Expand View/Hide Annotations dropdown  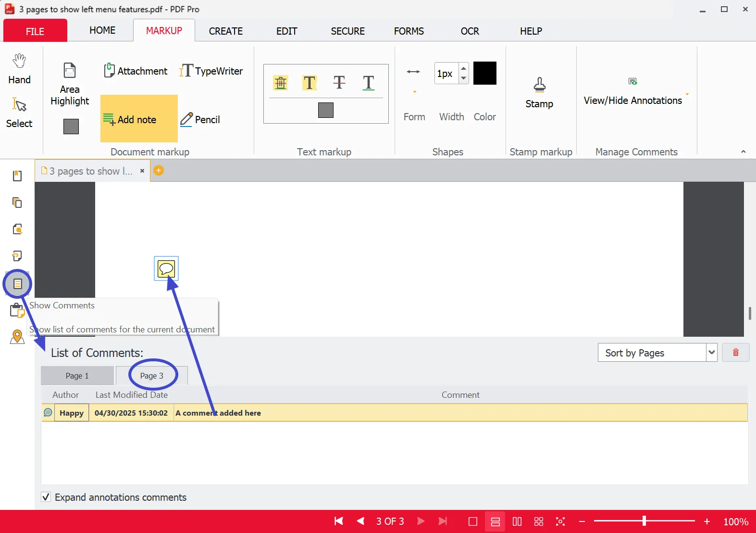687,94
